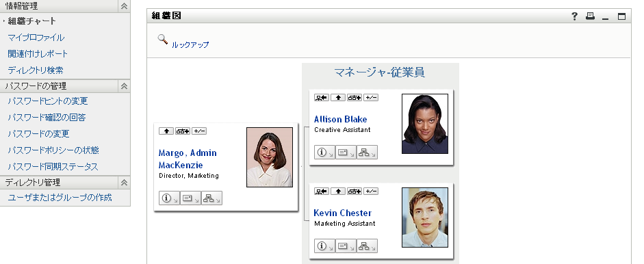
Task: Open the org chart icon menu on Kevin's card
Action: tap(367, 246)
